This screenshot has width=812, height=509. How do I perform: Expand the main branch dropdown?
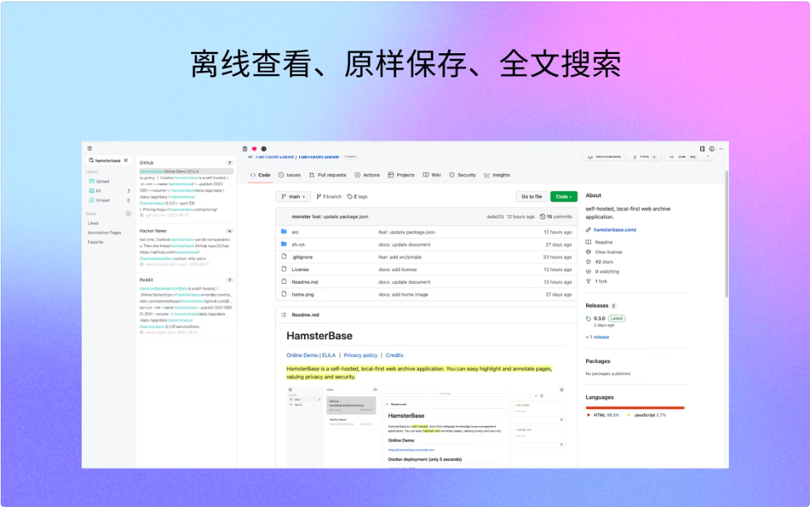click(293, 197)
